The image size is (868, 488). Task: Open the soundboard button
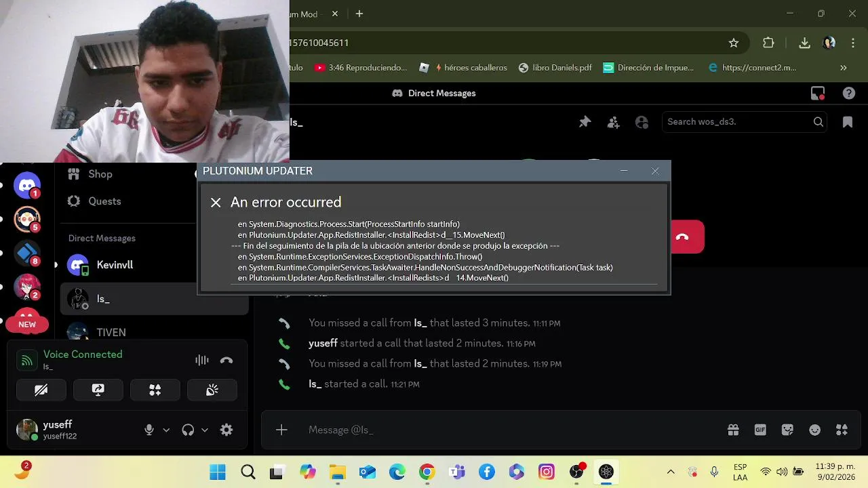tap(212, 390)
